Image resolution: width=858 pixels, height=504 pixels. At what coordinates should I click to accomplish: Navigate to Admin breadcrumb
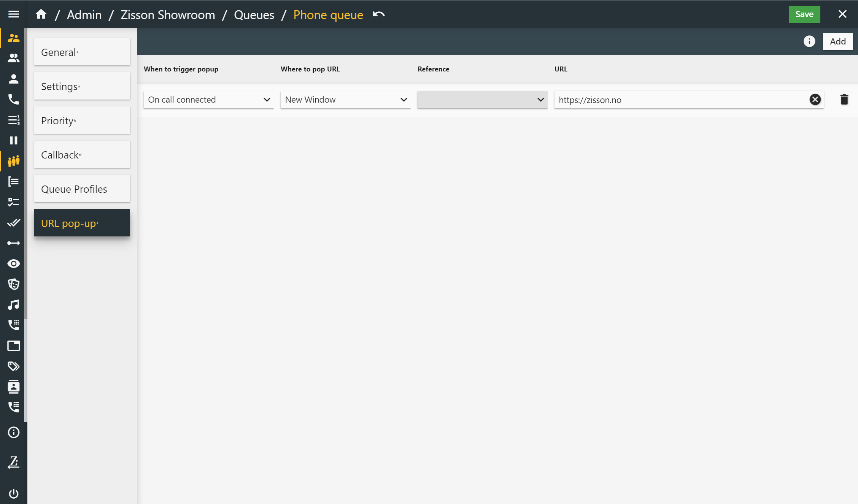(x=84, y=14)
